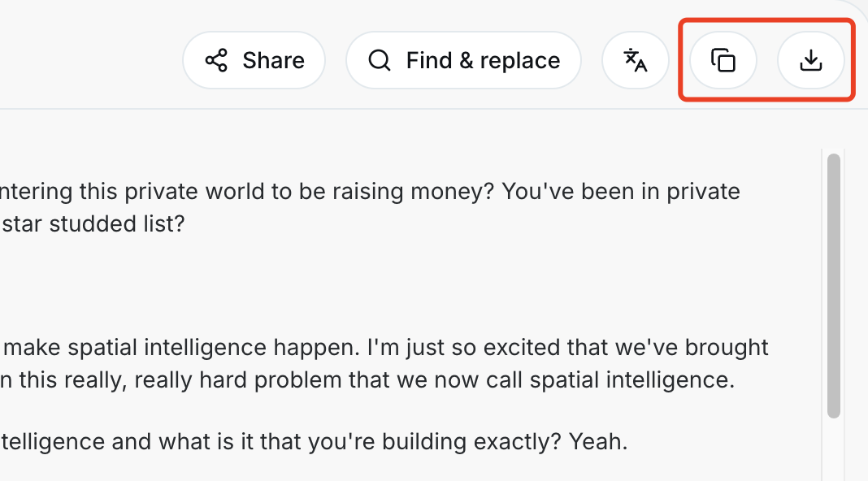Viewport: 868px width, 481px height.
Task: Click the "star studded list?" line
Action: coord(93,223)
